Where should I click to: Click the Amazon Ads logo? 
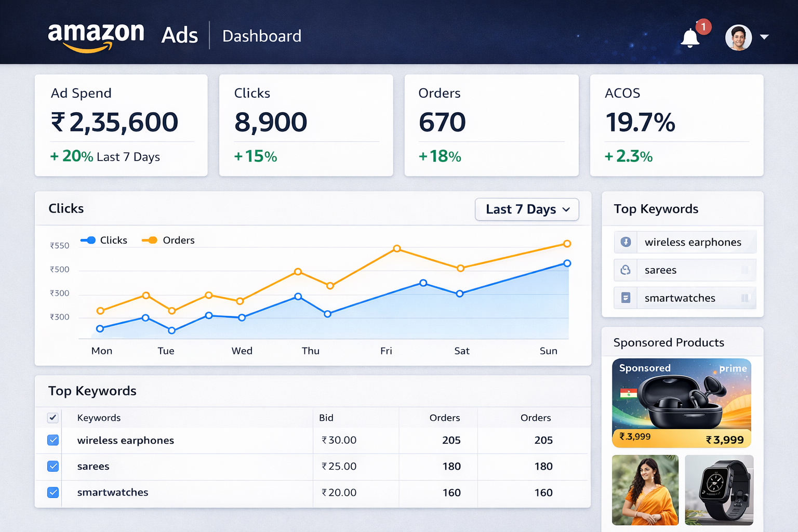coord(123,36)
